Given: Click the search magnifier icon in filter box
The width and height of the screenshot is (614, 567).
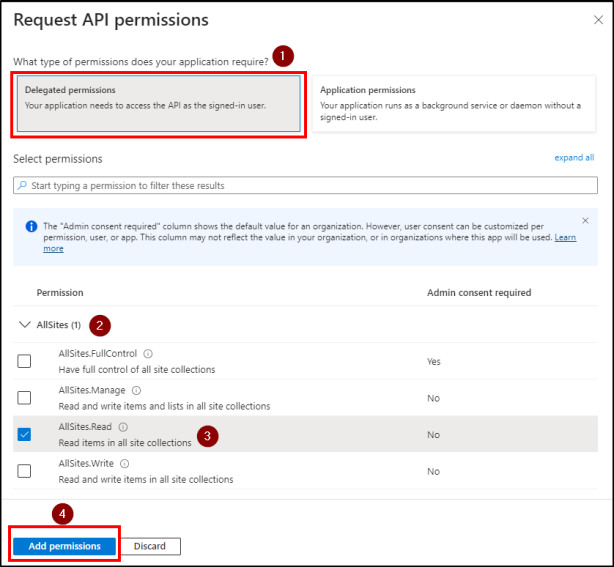Looking at the screenshot, I should point(22,185).
